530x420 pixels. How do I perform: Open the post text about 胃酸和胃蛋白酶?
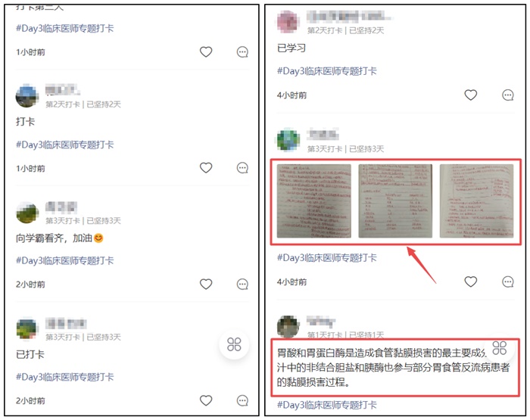click(x=393, y=368)
